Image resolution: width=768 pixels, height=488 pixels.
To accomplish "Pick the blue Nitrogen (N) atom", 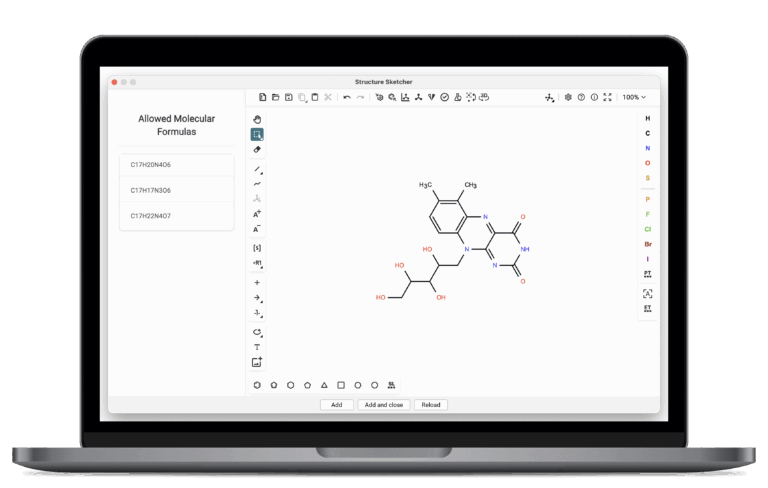I will (x=647, y=148).
